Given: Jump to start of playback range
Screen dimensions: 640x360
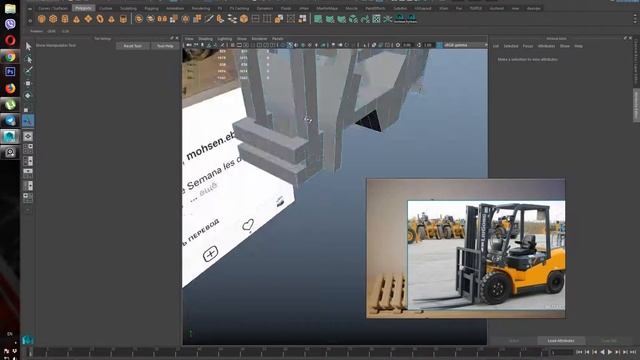Looking at the screenshot, I should (x=579, y=352).
